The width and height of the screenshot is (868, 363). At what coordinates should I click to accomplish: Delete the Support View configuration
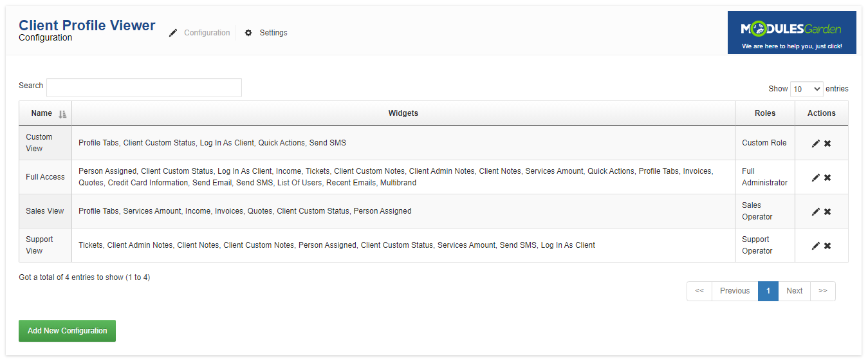[x=827, y=246]
